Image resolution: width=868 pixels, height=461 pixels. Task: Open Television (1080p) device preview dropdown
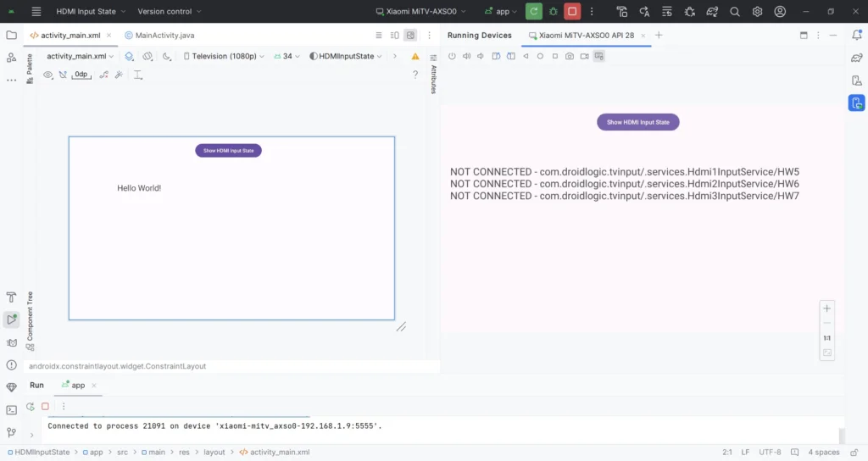(224, 56)
